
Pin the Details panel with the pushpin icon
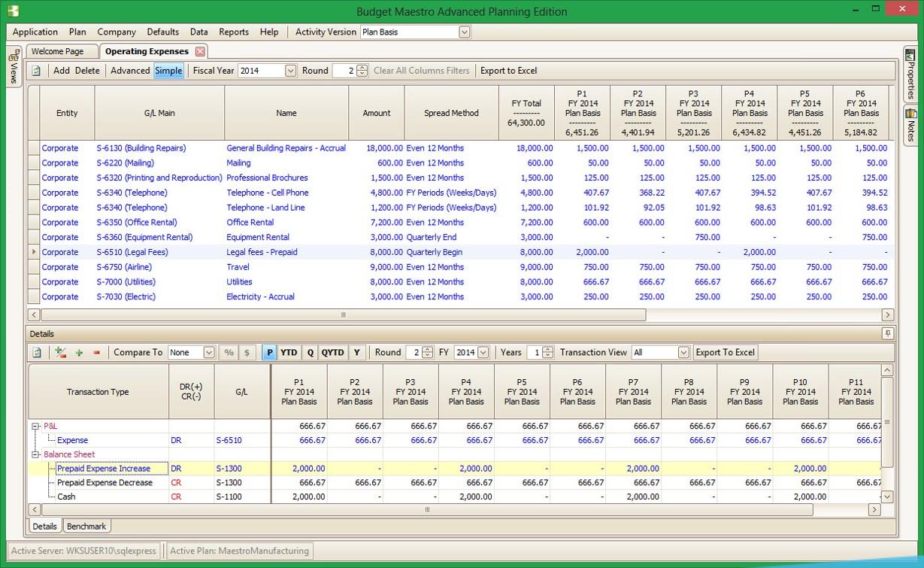888,333
